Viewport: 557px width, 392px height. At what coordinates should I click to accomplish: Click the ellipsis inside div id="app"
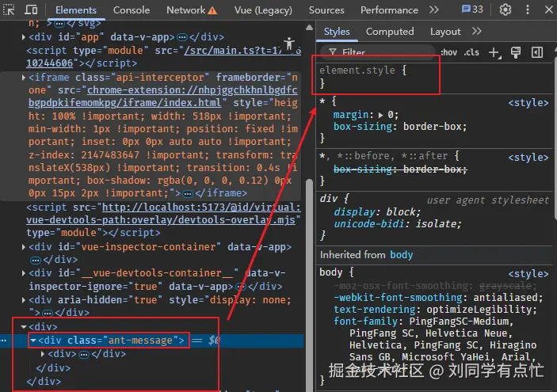(182, 37)
